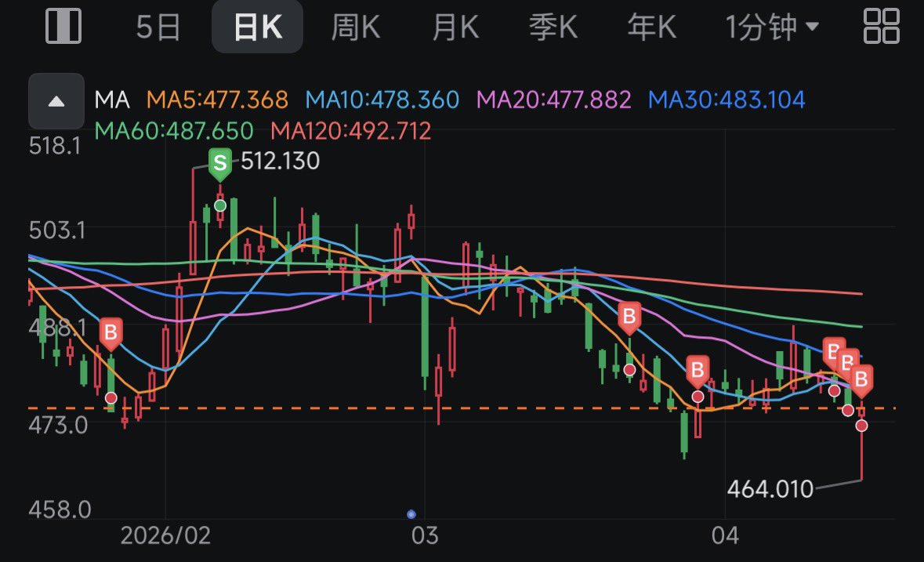Select the MA60:487.650 legend value
Screen dimensions: 924x562
point(175,131)
